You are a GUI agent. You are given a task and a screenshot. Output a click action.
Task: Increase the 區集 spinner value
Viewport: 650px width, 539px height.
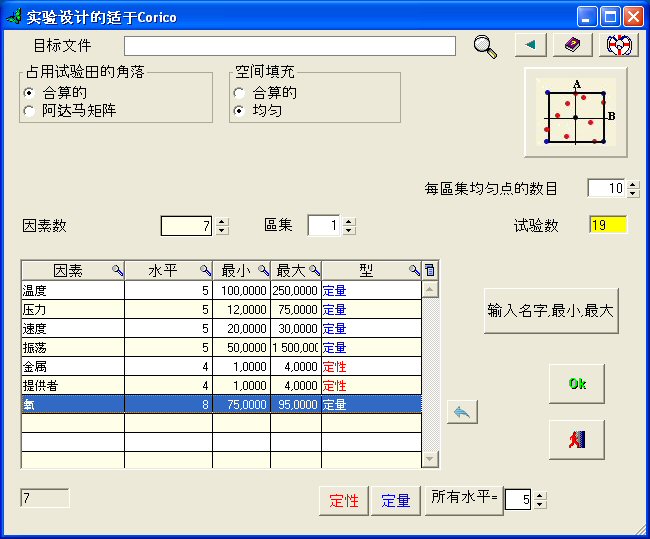click(x=349, y=221)
